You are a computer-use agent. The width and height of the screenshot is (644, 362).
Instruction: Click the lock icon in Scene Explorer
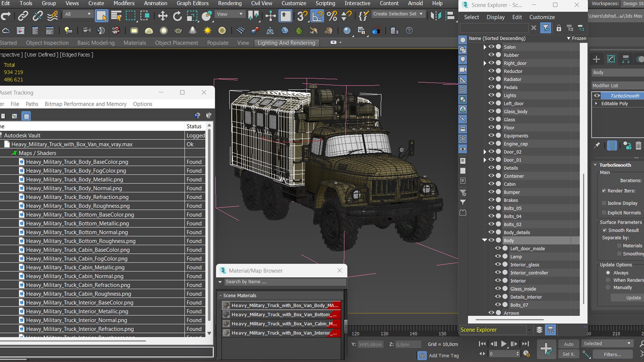click(559, 28)
